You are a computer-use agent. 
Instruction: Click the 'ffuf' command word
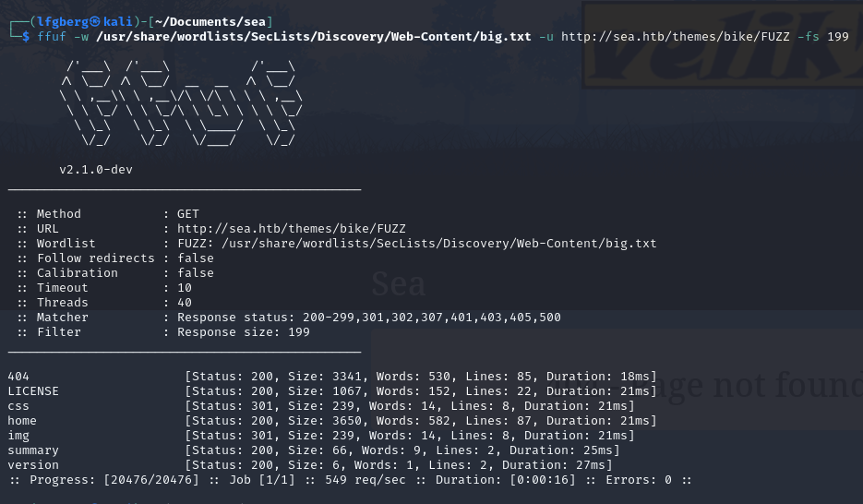coord(51,37)
